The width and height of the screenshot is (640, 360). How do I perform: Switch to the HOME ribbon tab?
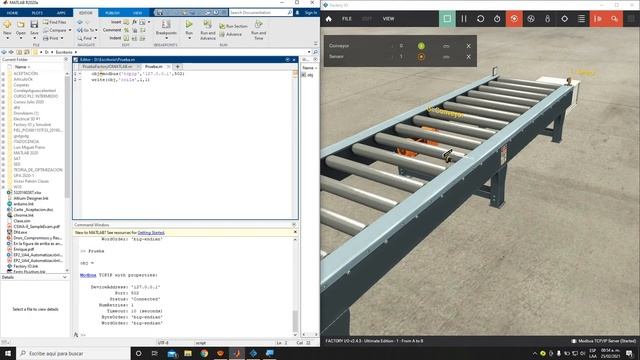(x=12, y=13)
